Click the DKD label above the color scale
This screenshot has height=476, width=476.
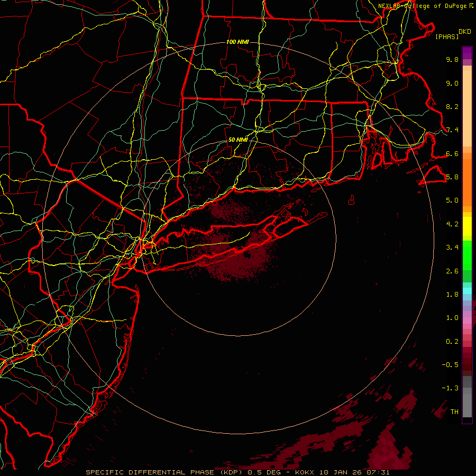(465, 31)
